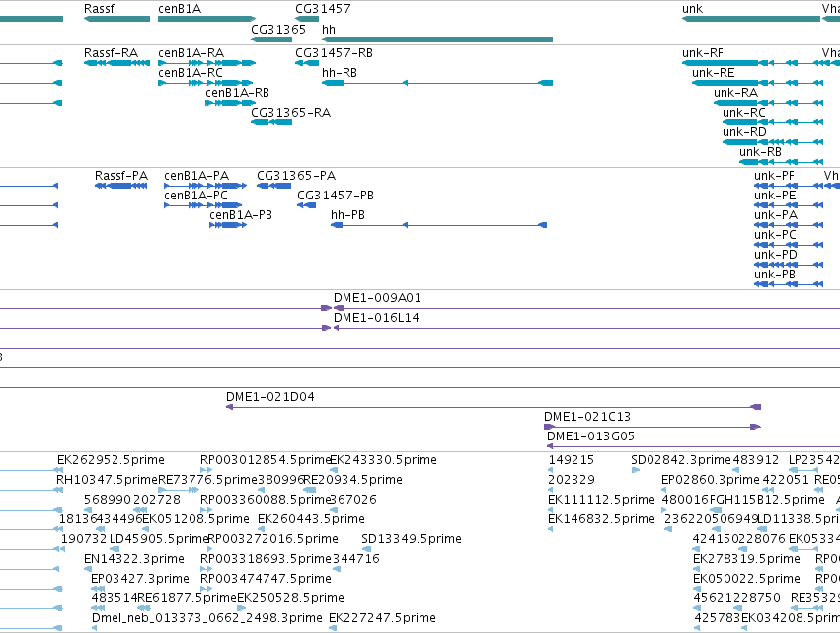Click EST SD13349.5prime

point(412,538)
